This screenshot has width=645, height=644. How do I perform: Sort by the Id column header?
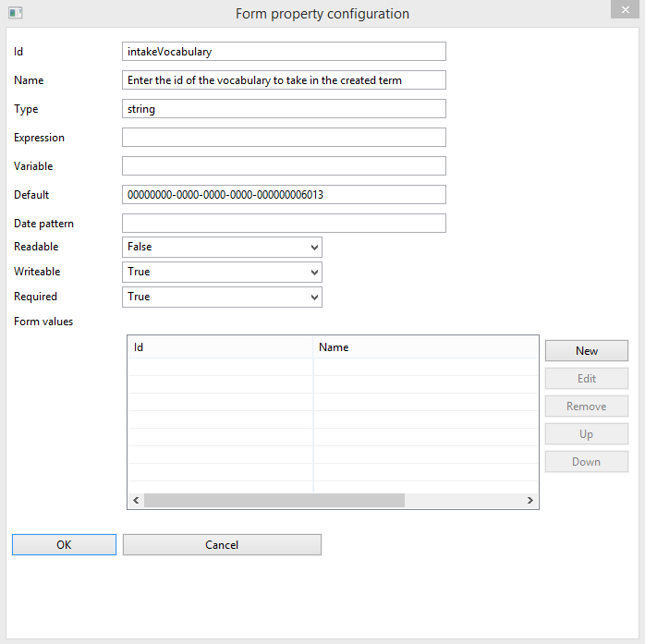(x=221, y=347)
